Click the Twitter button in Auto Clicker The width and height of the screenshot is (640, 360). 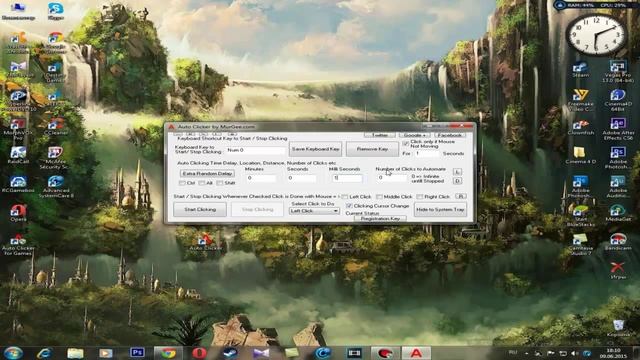[380, 135]
